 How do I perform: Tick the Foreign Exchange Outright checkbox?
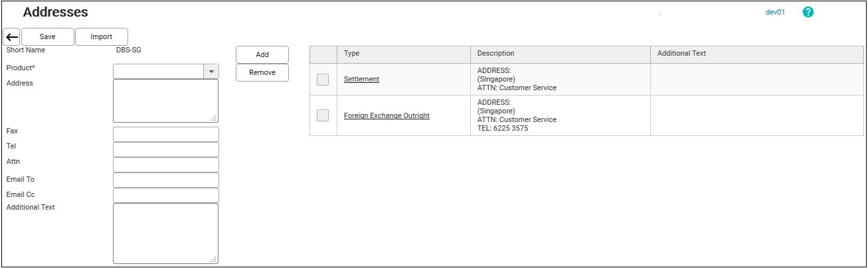(323, 115)
